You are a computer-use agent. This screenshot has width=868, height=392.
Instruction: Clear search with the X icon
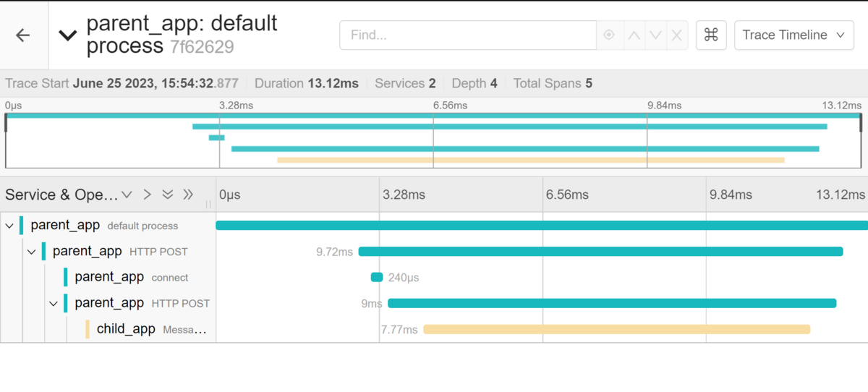[677, 35]
